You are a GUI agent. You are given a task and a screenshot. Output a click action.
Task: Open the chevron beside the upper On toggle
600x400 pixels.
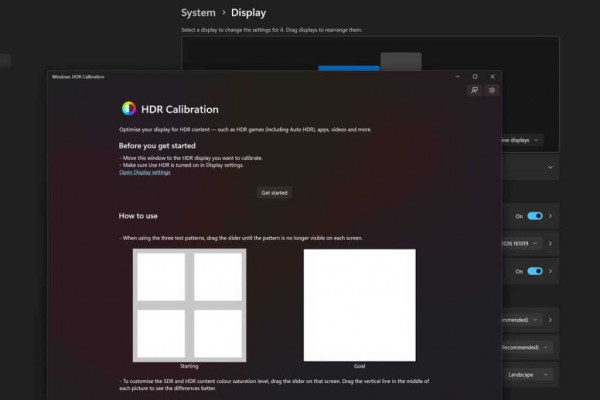(550, 216)
